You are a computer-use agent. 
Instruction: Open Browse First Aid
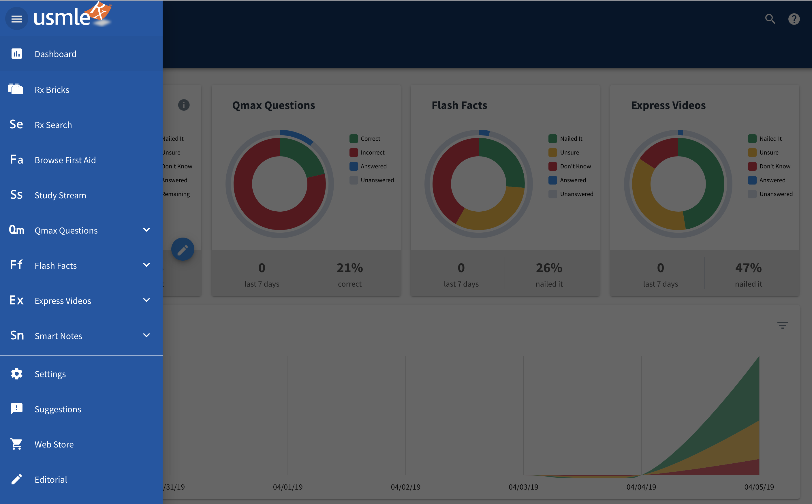pyautogui.click(x=81, y=160)
